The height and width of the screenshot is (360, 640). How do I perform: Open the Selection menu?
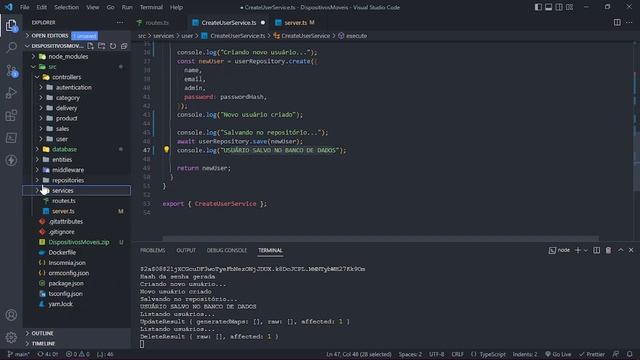(66, 7)
